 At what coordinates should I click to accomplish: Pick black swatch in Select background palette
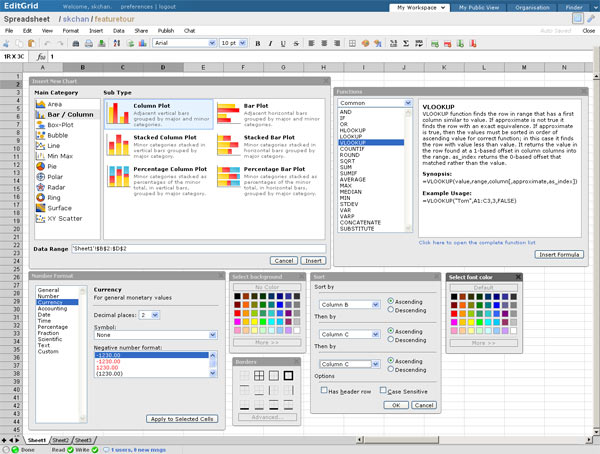pos(236,297)
